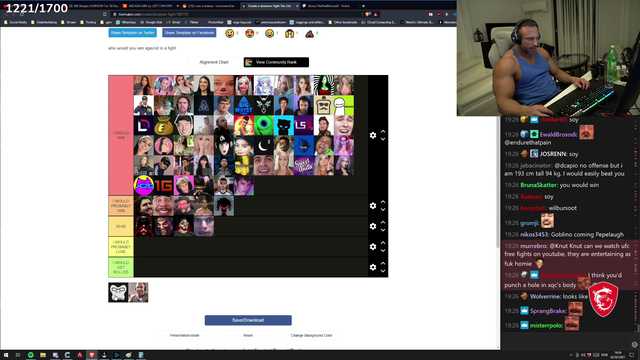Screen dimensions: 640x360
Task: Open settings gear for I WOULD PROBABLY LOSE tier
Action: (x=373, y=247)
